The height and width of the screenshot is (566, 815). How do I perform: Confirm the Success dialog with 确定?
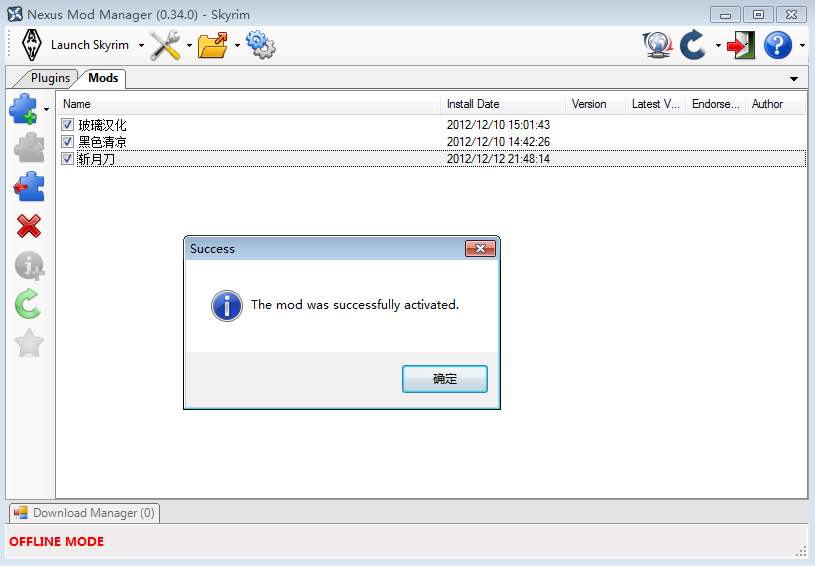(x=445, y=379)
